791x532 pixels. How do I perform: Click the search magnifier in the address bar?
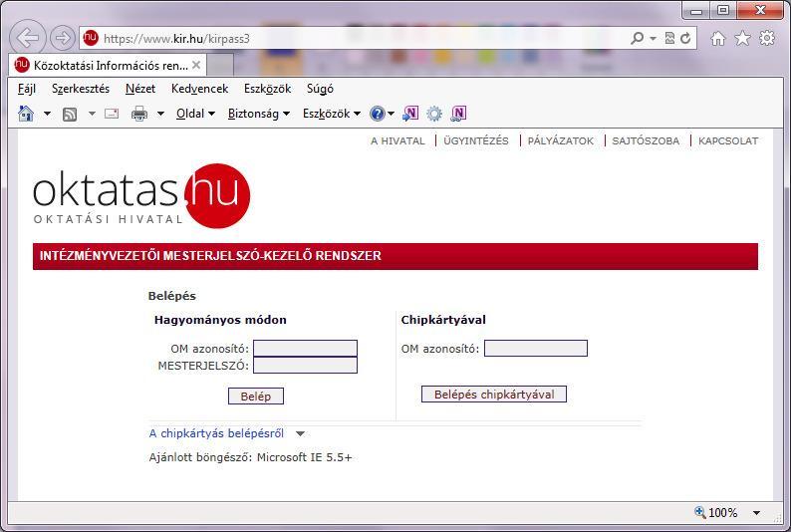tap(638, 38)
